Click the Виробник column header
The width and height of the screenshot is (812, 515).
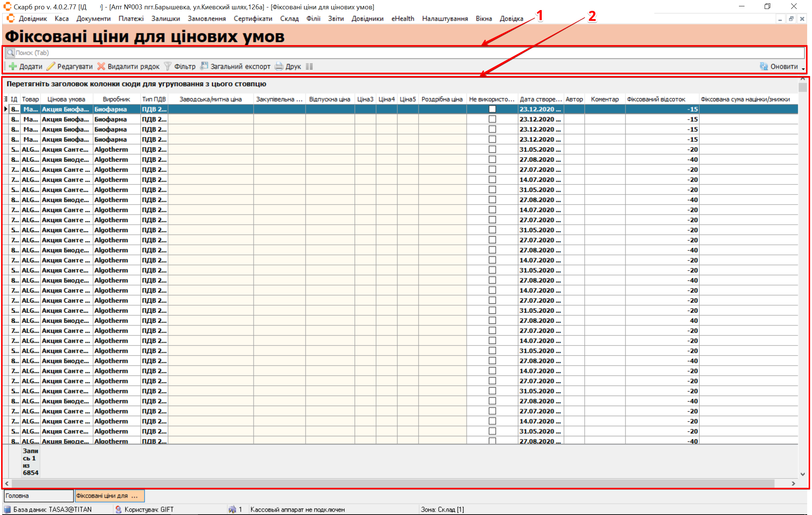click(x=116, y=99)
